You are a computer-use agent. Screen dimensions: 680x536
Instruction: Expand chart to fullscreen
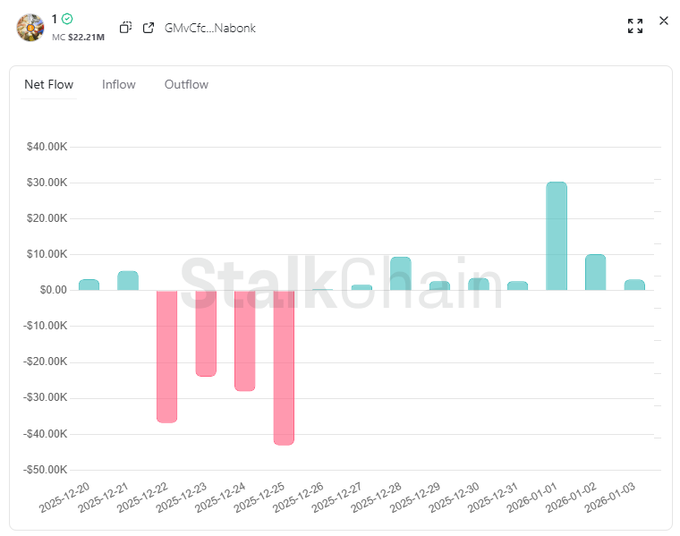point(635,26)
